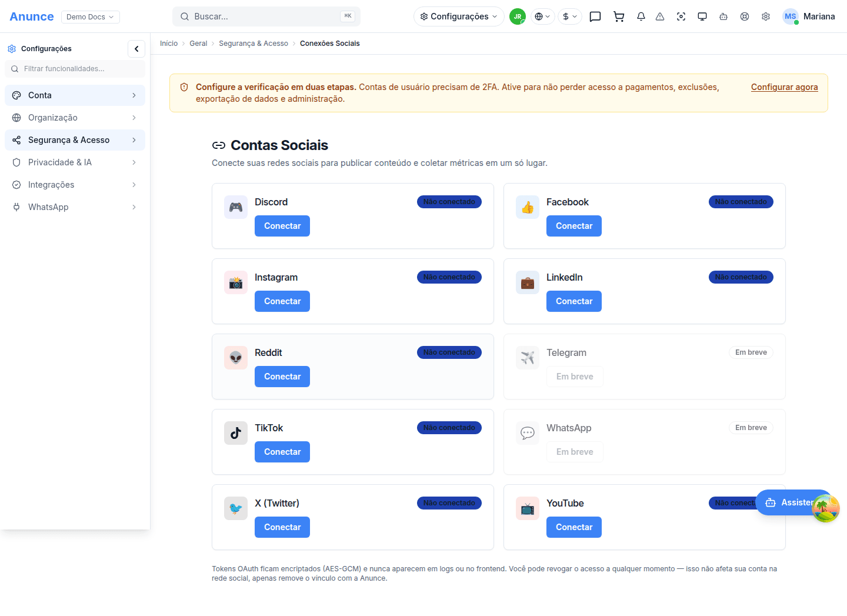The width and height of the screenshot is (847, 616).
Task: Expand the Conta sidebar section
Action: click(x=75, y=95)
